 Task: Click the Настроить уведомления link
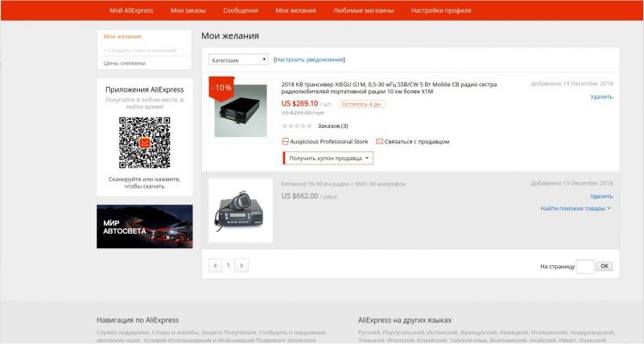tap(309, 60)
